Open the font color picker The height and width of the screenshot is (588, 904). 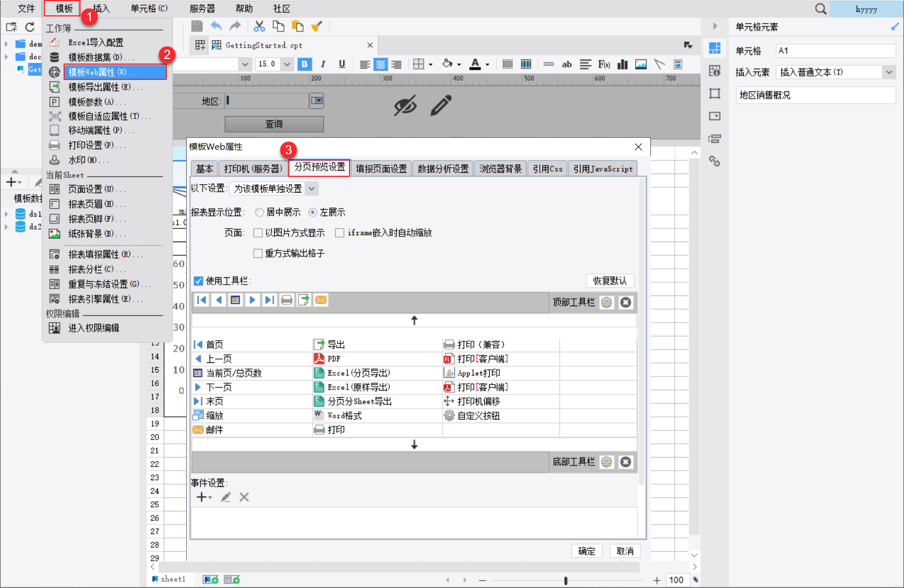(479, 64)
